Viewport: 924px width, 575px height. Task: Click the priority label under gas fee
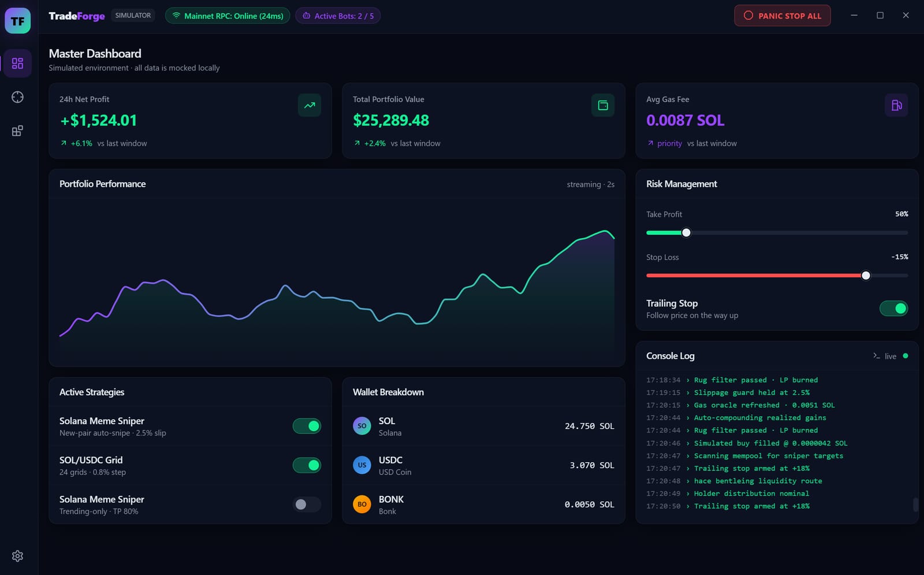click(x=669, y=143)
